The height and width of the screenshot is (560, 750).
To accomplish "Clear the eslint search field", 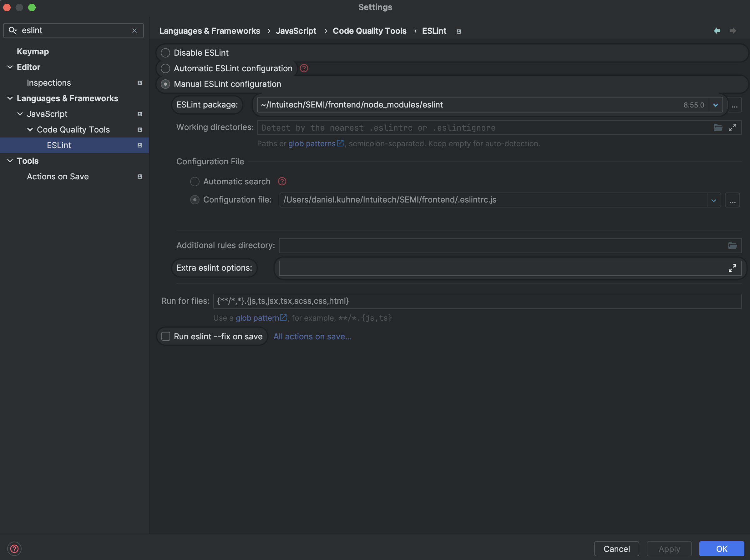I will click(x=134, y=31).
